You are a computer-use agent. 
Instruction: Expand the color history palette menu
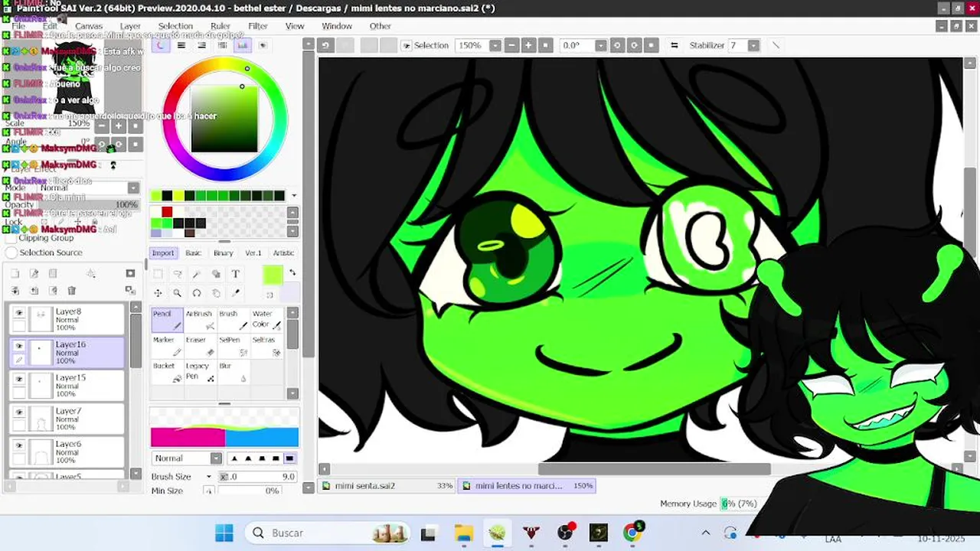293,196
